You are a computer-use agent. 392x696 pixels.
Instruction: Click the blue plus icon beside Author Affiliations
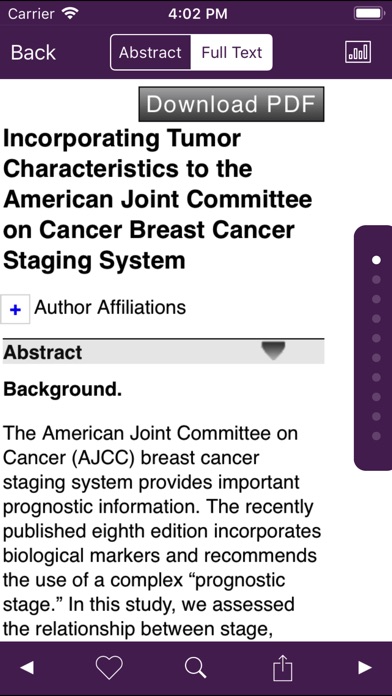(x=15, y=309)
